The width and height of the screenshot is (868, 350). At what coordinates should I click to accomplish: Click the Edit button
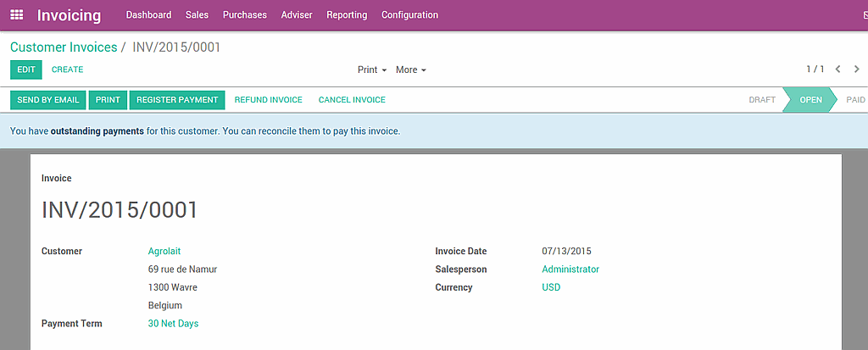tap(26, 69)
